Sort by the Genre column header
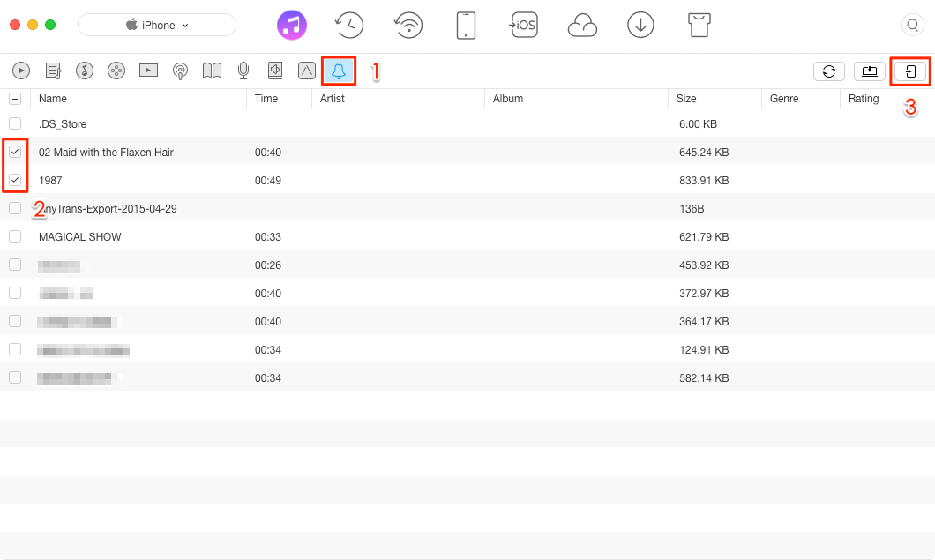This screenshot has height=560, width=935. coord(801,99)
